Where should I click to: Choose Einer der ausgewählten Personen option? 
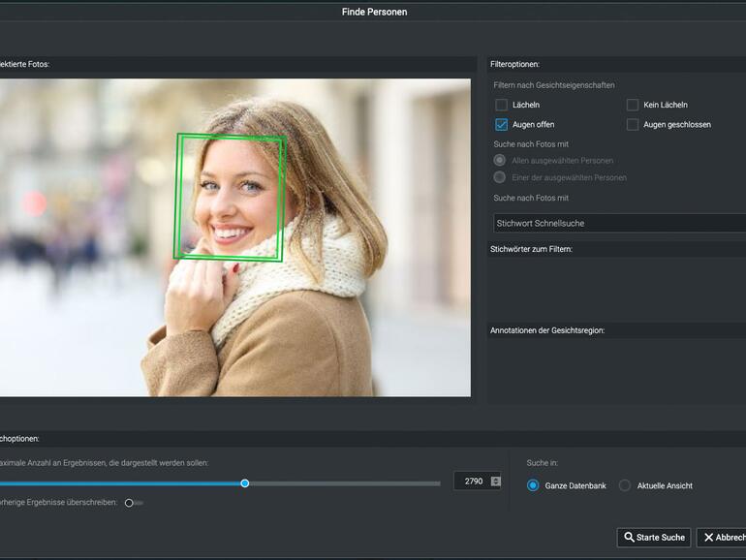coord(500,177)
